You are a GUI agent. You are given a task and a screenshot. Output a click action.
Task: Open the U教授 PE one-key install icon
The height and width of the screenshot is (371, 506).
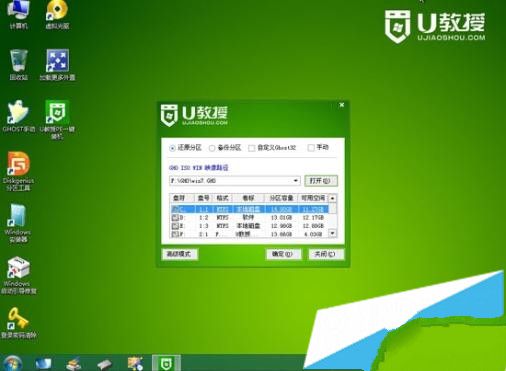57,119
